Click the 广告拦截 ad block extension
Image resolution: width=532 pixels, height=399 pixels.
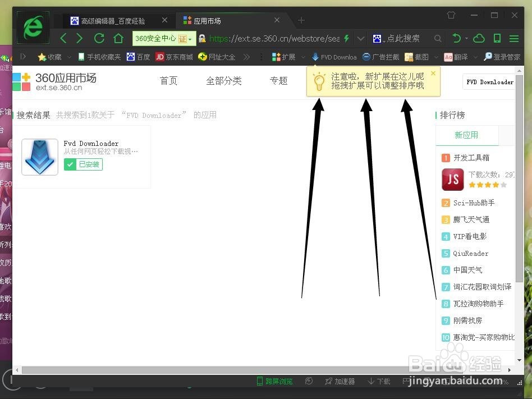click(x=380, y=57)
